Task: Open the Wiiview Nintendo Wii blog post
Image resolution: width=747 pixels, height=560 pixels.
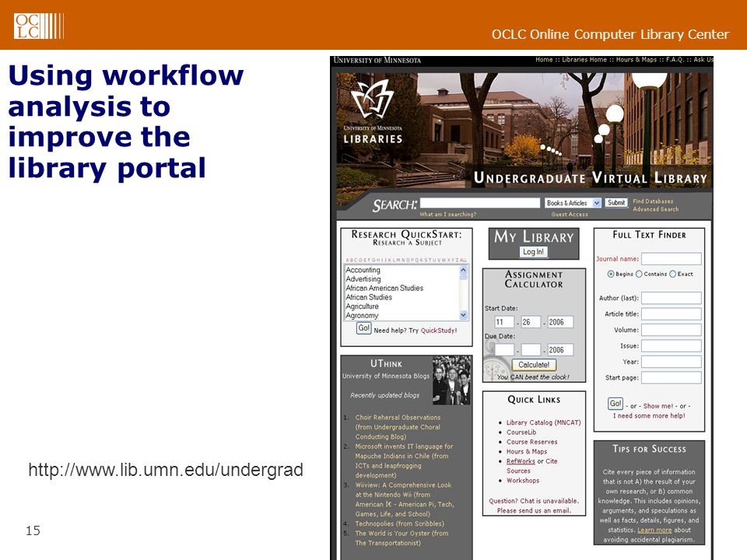Action: point(405,499)
